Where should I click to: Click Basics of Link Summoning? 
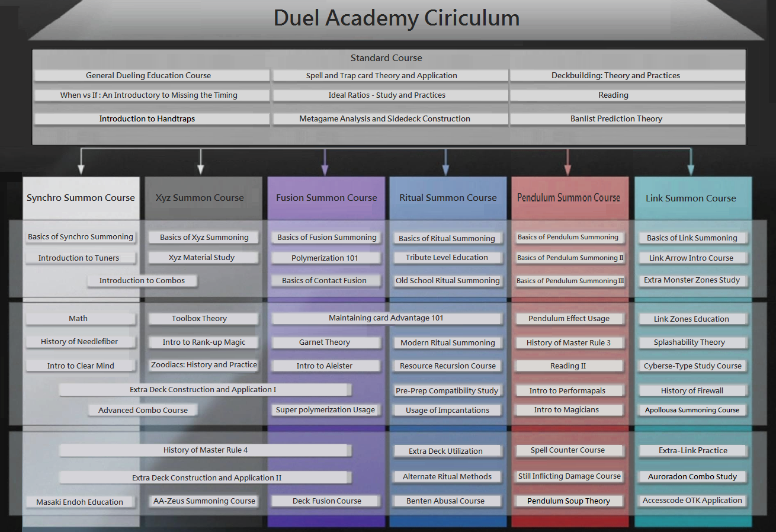pos(692,238)
